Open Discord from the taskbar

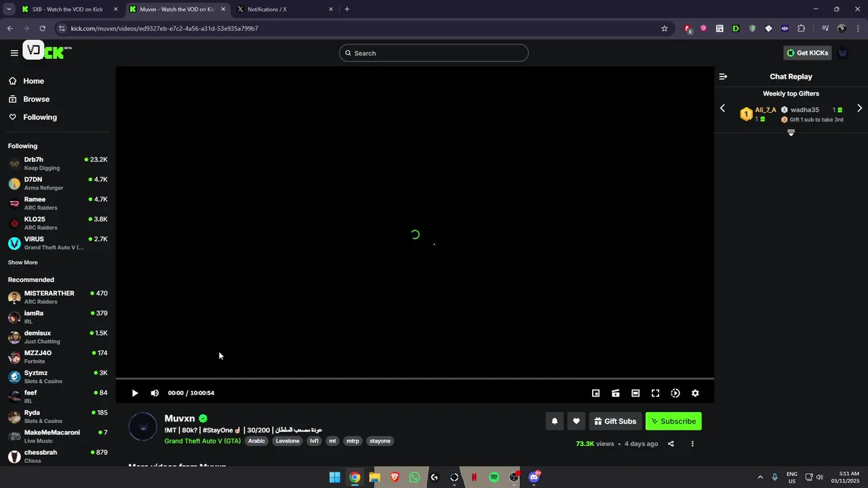tap(534, 477)
